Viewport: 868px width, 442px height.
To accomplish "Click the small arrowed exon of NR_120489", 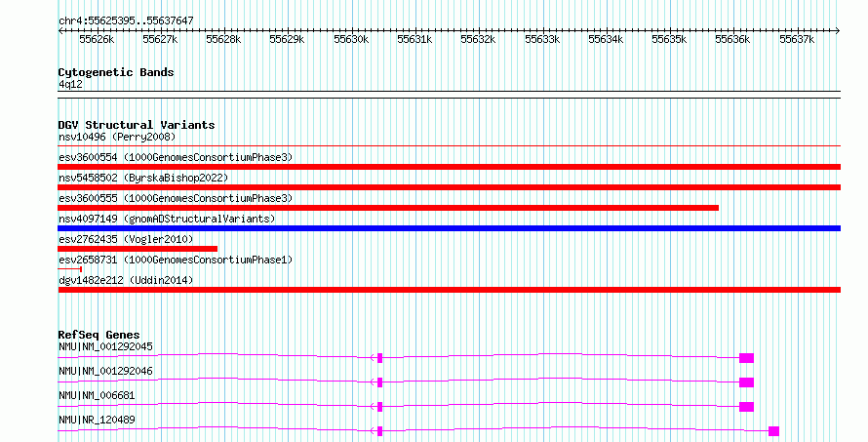I will coord(379,431).
